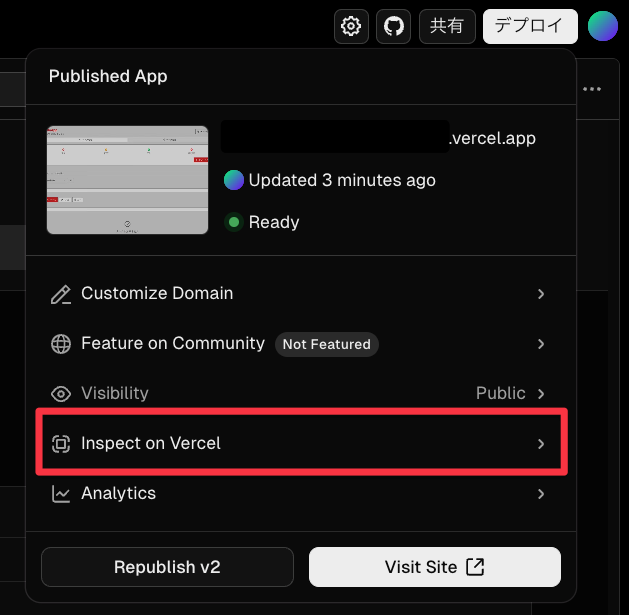Open Feature on Community entry
The height and width of the screenshot is (615, 629).
[301, 344]
